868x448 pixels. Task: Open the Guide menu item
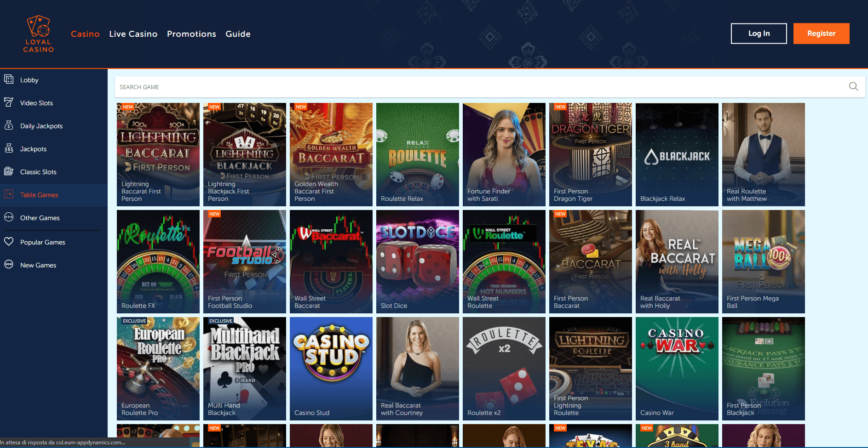point(238,34)
